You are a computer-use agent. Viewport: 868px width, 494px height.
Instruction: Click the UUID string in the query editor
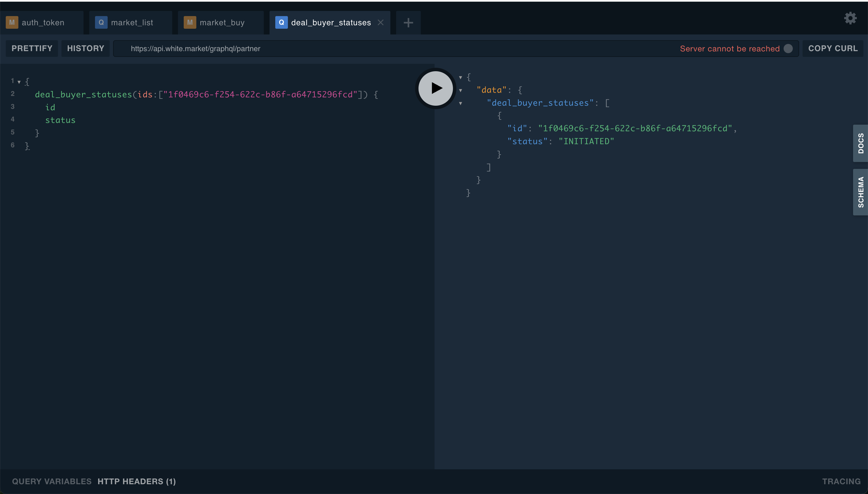tap(260, 95)
